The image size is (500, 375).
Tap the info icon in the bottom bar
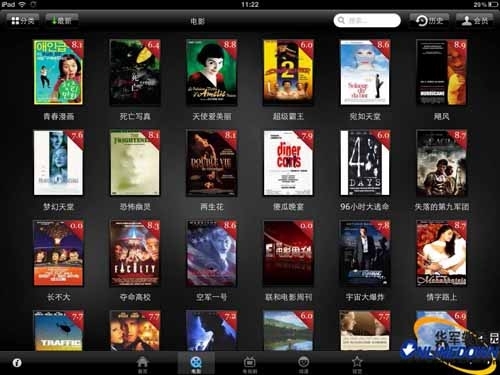[17, 363]
